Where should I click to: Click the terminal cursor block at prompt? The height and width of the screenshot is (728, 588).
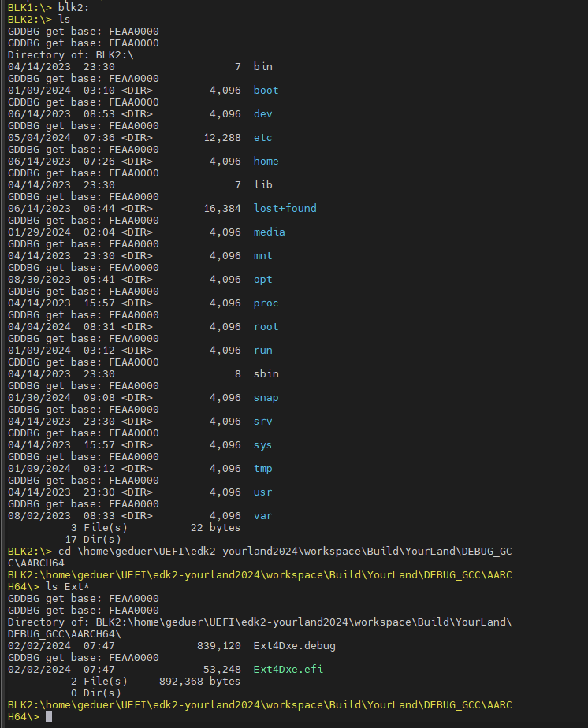(x=49, y=717)
